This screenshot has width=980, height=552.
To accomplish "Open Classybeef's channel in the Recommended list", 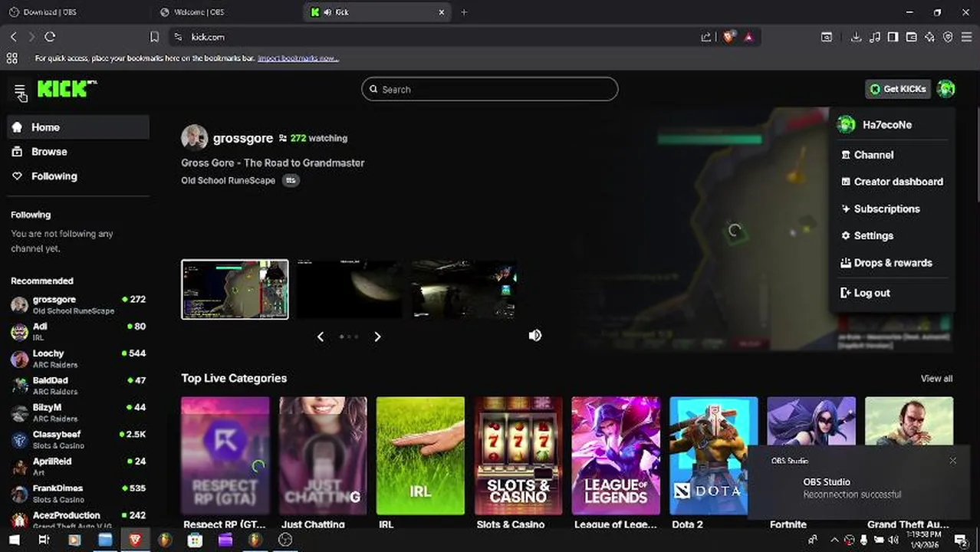I will pyautogui.click(x=78, y=439).
